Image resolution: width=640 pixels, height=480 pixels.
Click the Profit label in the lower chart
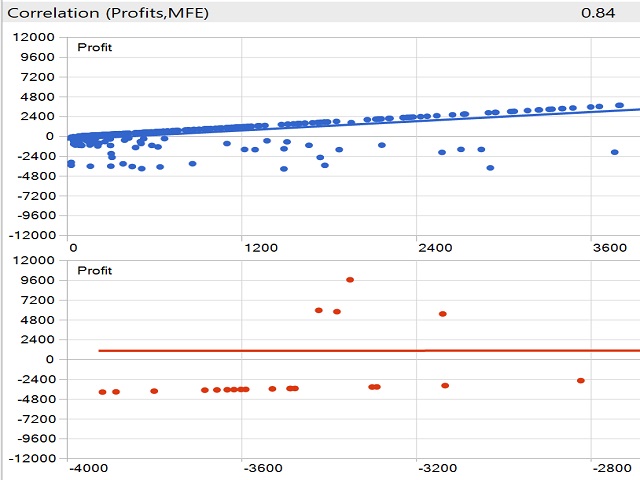(95, 271)
